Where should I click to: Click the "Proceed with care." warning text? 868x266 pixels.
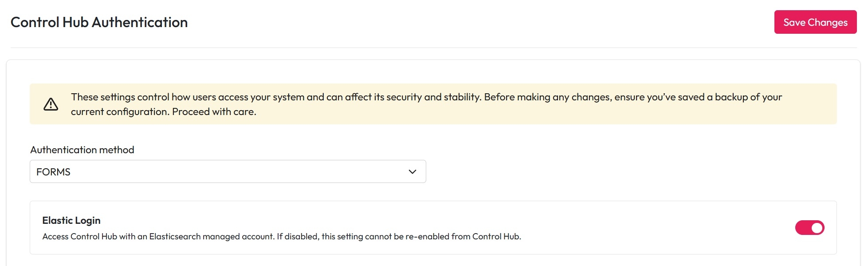(x=214, y=112)
